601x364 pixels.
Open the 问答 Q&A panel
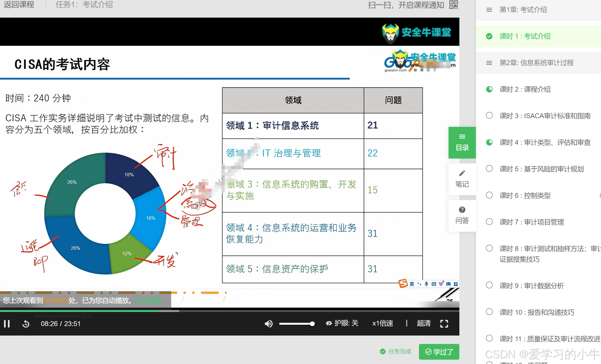tap(462, 215)
